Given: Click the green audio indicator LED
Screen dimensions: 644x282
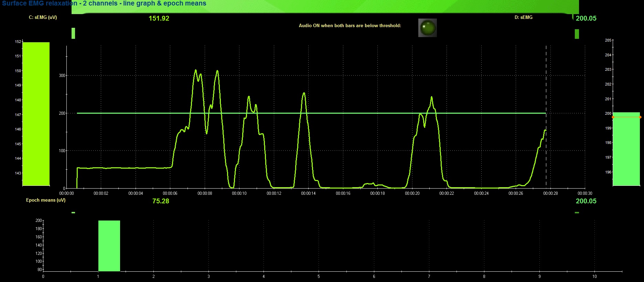Looking at the screenshot, I should tap(427, 28).
